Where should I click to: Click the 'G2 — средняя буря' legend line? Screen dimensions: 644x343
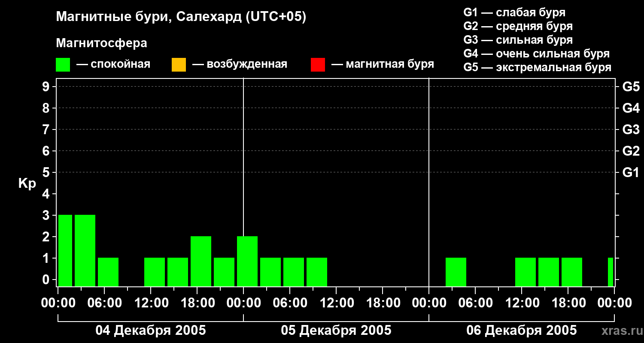point(518,26)
